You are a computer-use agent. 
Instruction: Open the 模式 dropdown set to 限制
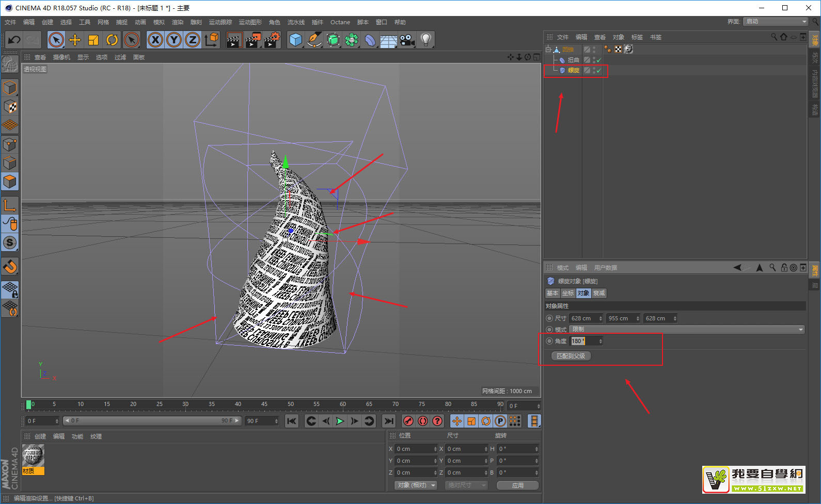tap(687, 329)
